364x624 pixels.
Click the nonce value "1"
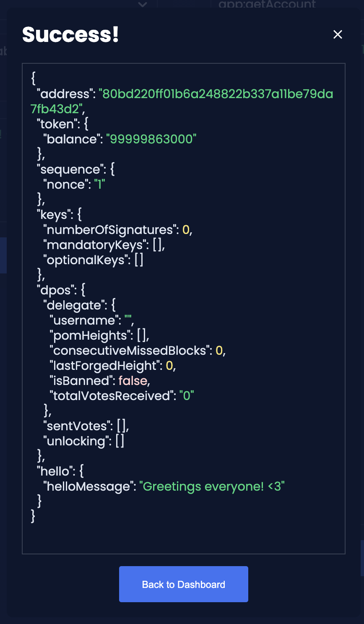coord(99,185)
